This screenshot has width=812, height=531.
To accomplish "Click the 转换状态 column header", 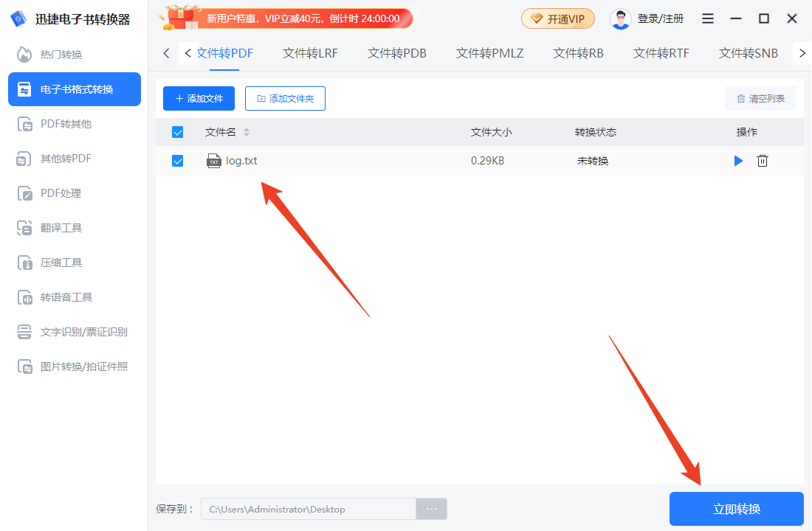I will [x=596, y=133].
